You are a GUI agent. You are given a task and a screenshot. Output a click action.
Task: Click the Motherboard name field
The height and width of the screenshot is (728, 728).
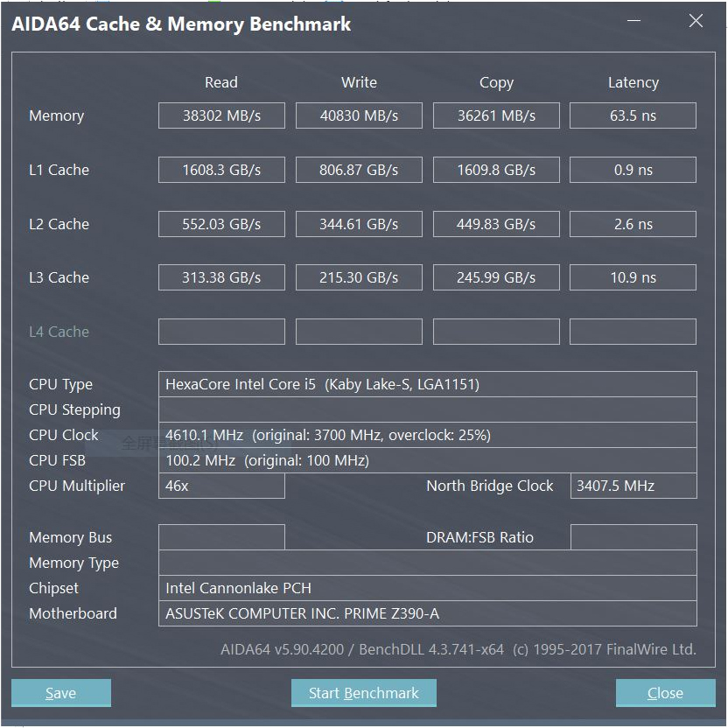(427, 613)
